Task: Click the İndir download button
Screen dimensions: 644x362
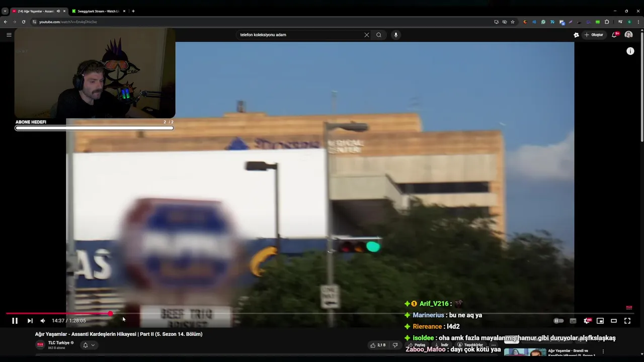Action: 441,345
